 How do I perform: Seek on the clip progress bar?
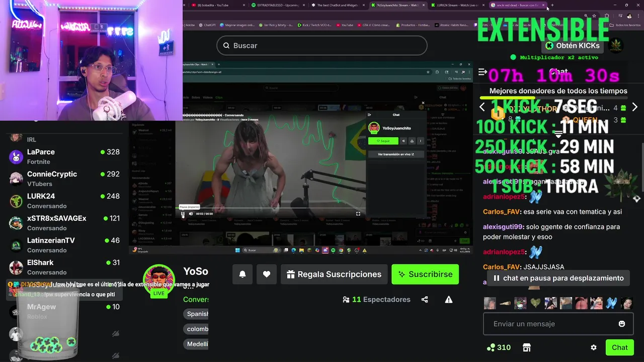272,208
